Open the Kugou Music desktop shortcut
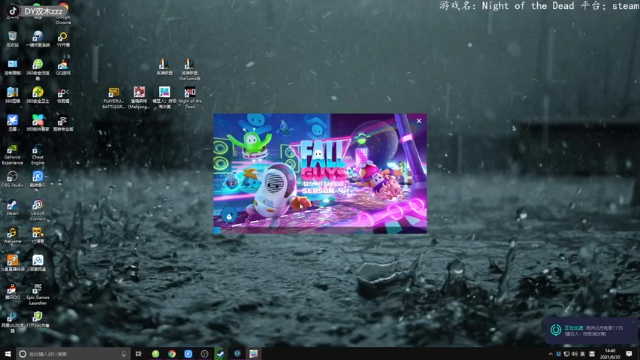The height and width of the screenshot is (360, 640). point(38,179)
